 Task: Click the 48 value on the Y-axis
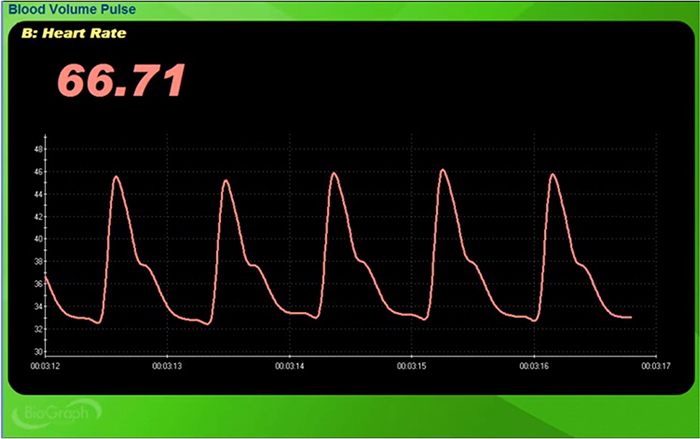pos(38,149)
